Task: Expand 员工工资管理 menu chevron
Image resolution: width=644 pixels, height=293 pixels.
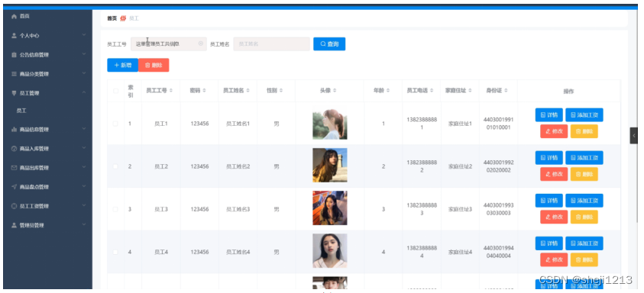Action: [84, 206]
